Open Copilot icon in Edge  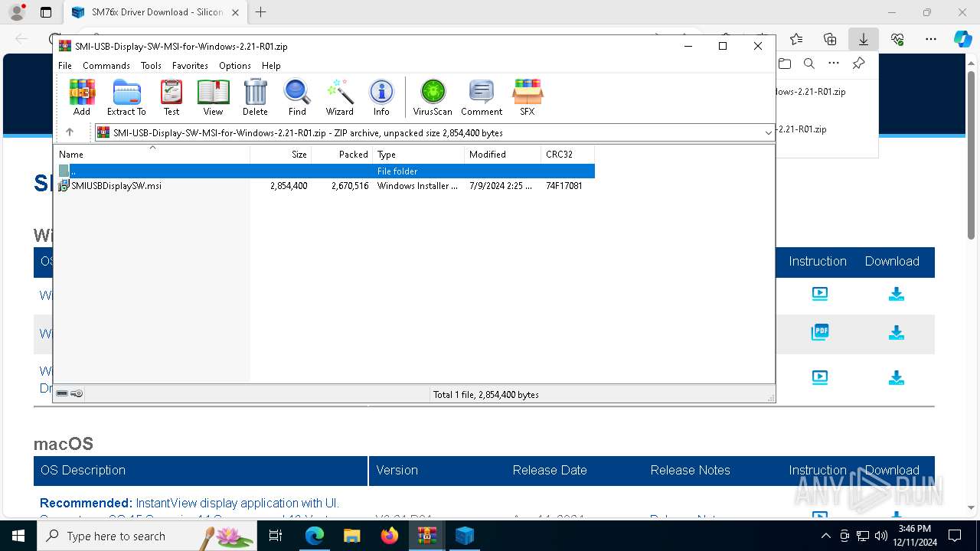coord(962,39)
